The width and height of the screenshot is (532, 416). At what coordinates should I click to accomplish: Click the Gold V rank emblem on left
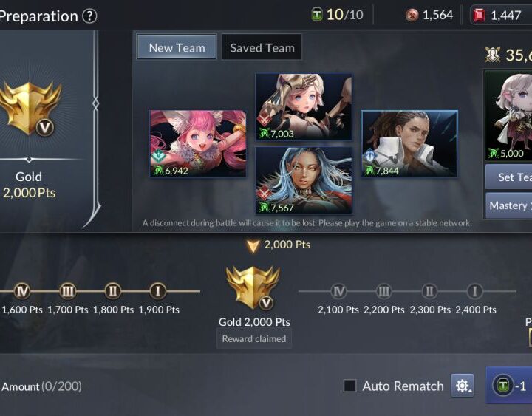[30, 109]
